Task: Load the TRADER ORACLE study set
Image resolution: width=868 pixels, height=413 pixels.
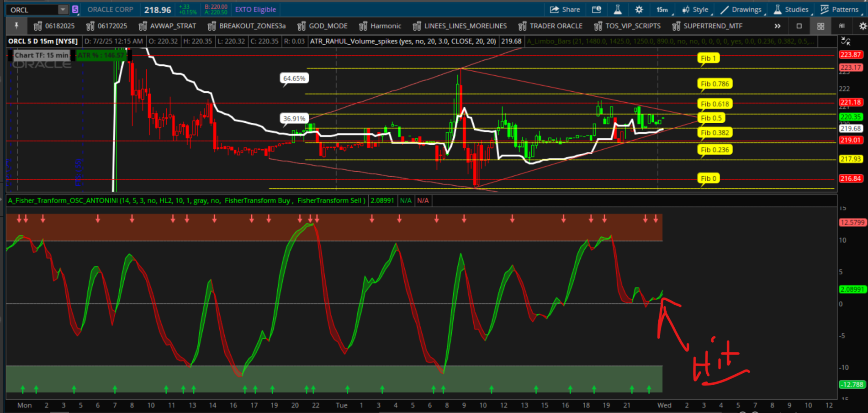Action: point(550,26)
